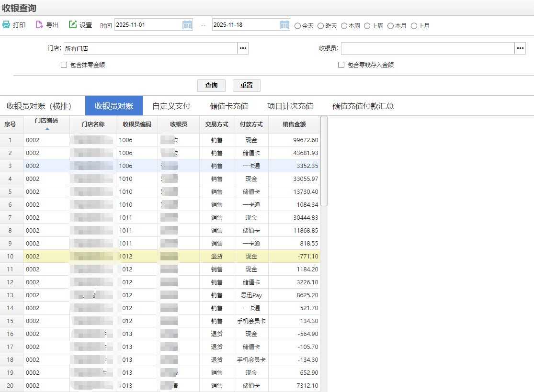Viewport: 534px width, 392px height.
Task: Click the table vertical scrollbar thumb
Action: coord(324,160)
